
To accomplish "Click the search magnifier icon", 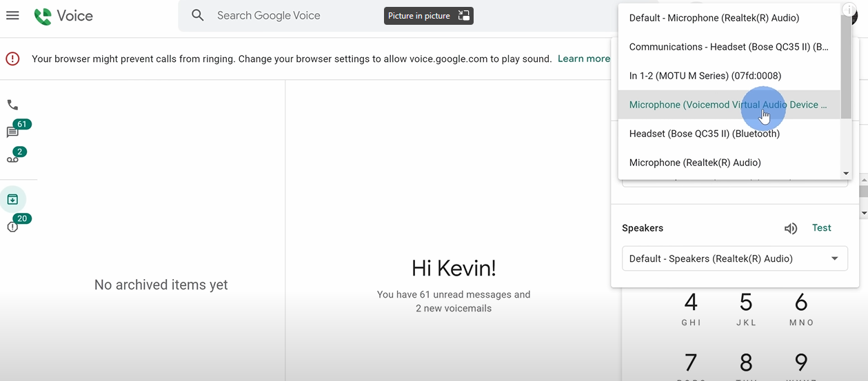I will pos(198,15).
